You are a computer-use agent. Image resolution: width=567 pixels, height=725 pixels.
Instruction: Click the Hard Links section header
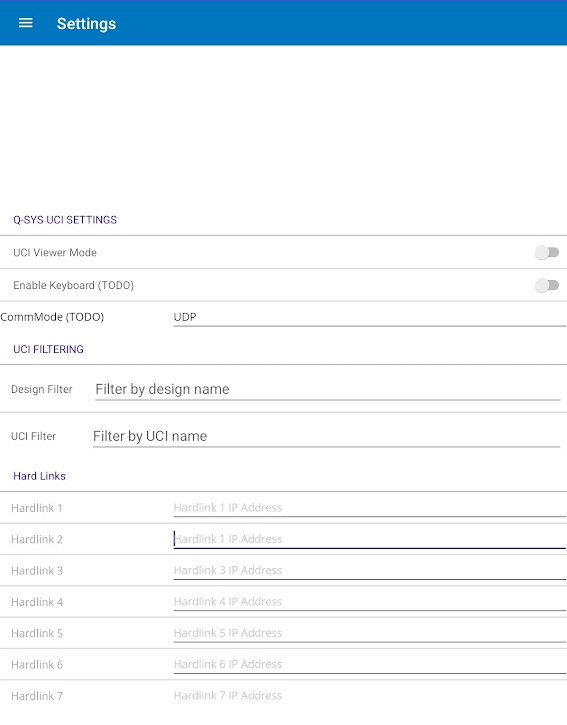pos(39,476)
